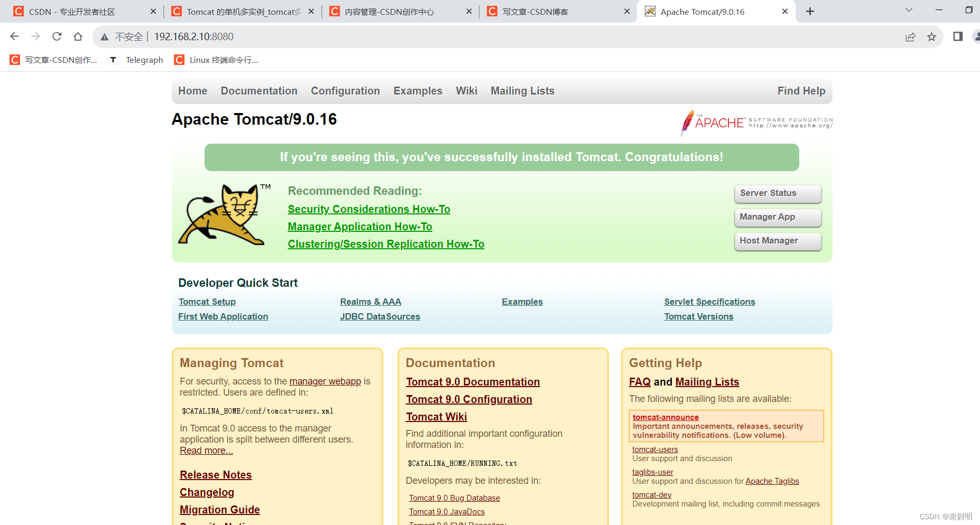This screenshot has width=980, height=525.
Task: Open the tomcat-announce mailing list link
Action: [x=665, y=417]
